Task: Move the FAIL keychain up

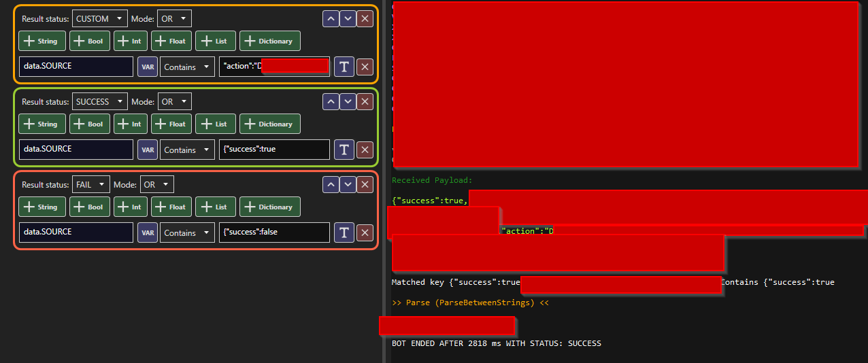Action: pyautogui.click(x=331, y=184)
